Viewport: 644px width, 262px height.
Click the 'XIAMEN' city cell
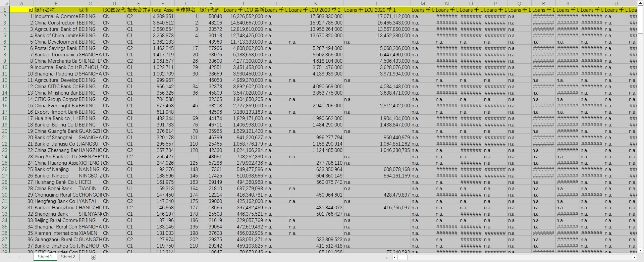click(90, 233)
